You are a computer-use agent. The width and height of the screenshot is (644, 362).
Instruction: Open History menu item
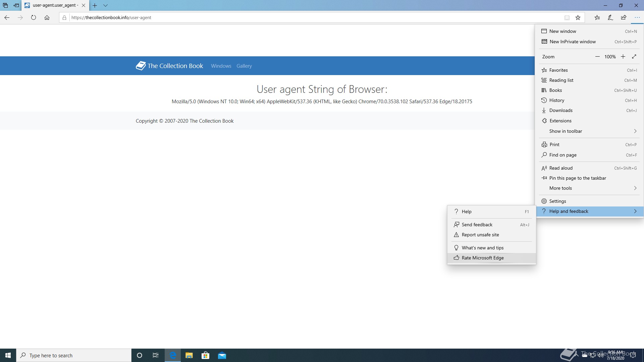[589, 100]
